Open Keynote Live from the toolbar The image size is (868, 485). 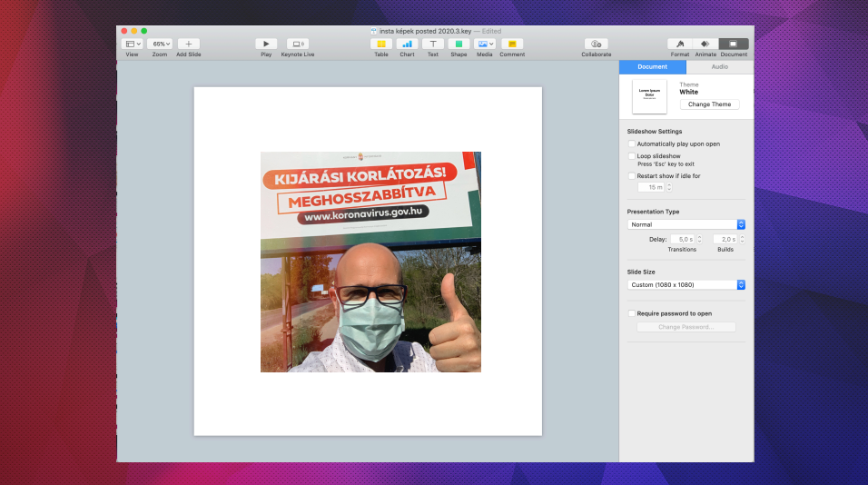(x=298, y=44)
